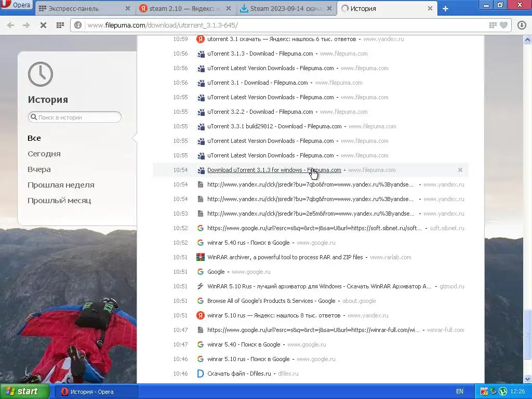532x399 pixels.
Task: Select the Прошлая неделя history filter
Action: tap(61, 185)
